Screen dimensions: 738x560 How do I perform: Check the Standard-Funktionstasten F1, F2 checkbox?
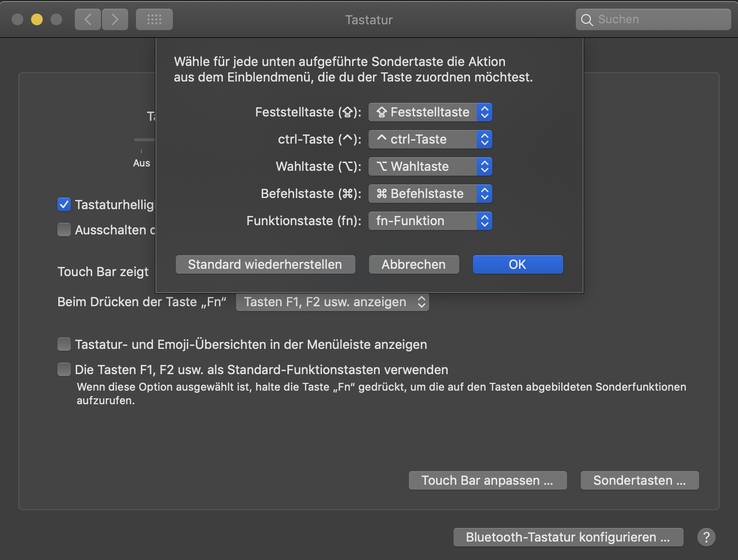(64, 369)
